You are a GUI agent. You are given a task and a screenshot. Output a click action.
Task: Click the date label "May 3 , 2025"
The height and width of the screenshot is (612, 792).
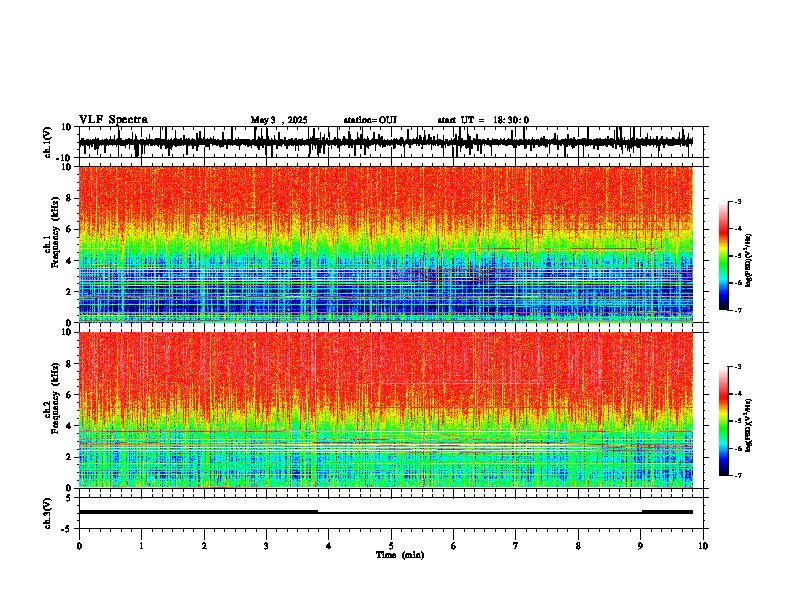coord(279,120)
